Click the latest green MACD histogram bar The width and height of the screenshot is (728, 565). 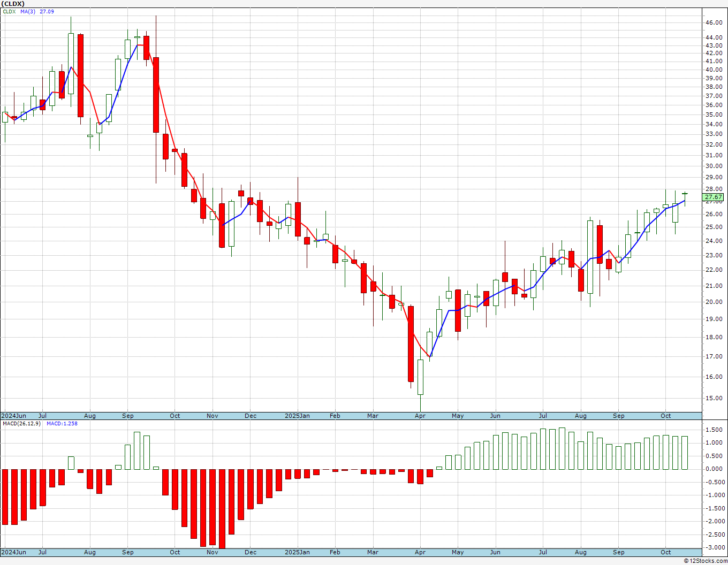(685, 453)
